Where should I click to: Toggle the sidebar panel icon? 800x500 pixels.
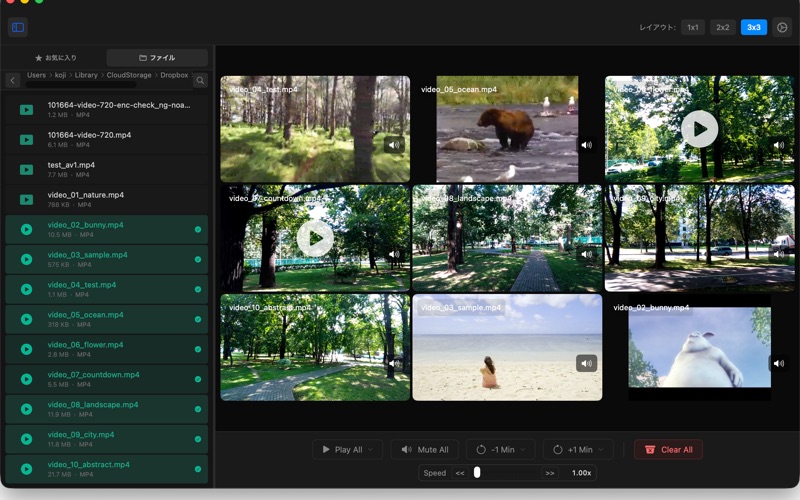click(18, 27)
